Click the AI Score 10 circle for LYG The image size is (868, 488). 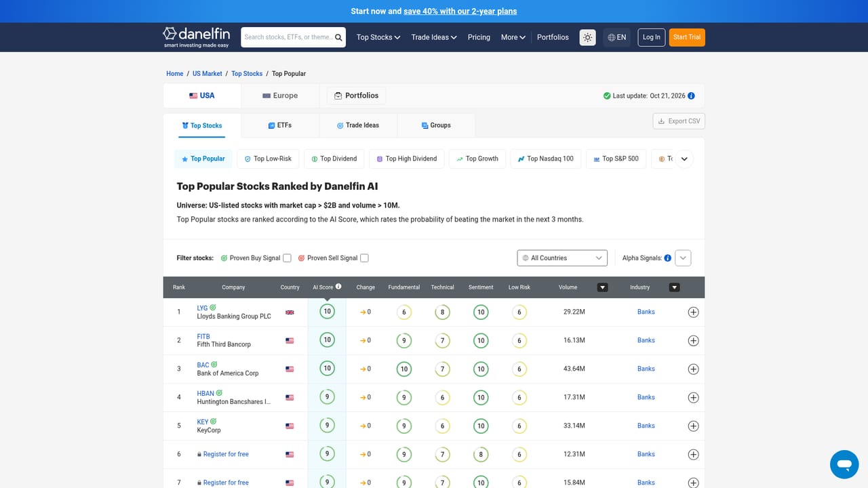pos(327,312)
